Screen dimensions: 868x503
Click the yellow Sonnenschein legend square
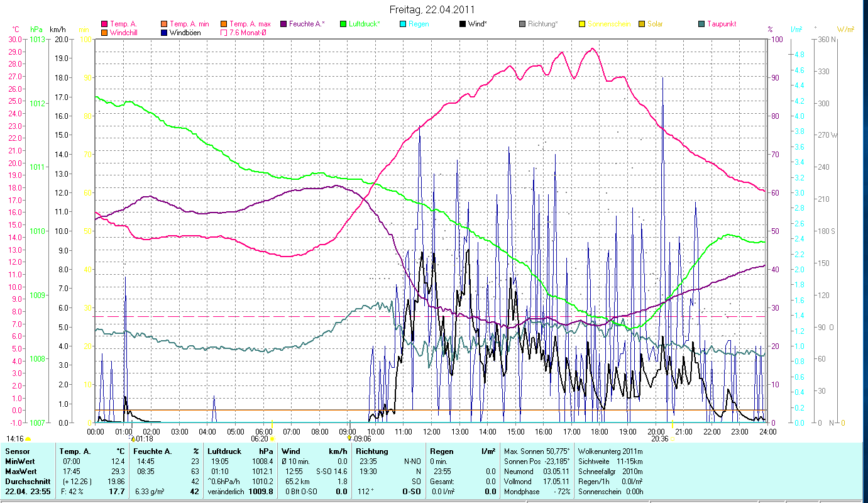pos(582,24)
